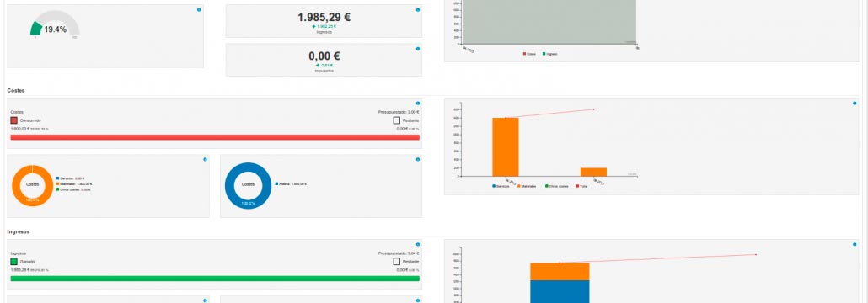This screenshot has height=303, width=868.
Task: Toggle Ingreso series in top area chart legend
Action: tap(550, 54)
